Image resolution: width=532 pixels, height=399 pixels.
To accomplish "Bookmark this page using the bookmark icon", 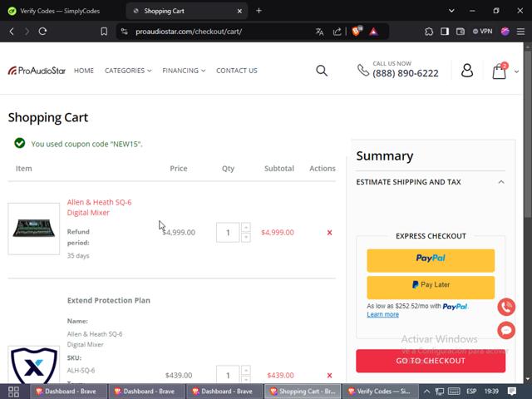I will click(x=104, y=32).
